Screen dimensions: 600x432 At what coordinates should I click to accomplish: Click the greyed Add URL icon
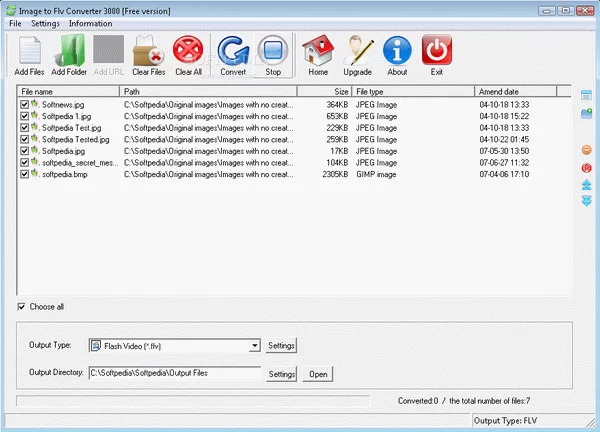tap(109, 49)
